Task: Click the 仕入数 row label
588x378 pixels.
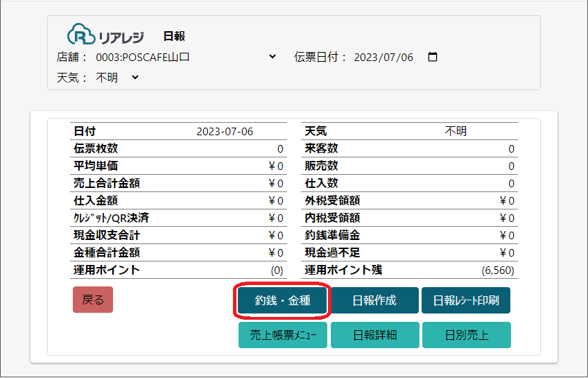Action: (x=321, y=183)
